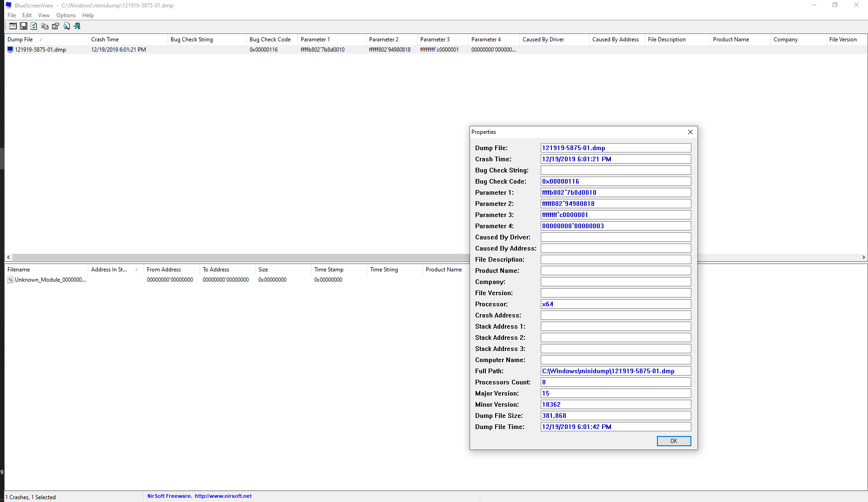The height and width of the screenshot is (502, 868).
Task: Click the Bug Check Code field in Properties
Action: [x=616, y=181]
